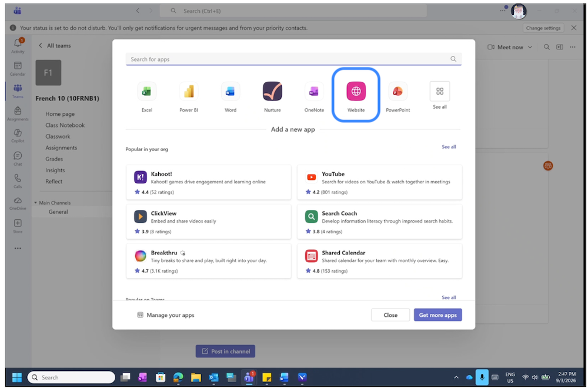Click the Windows taskbar search box
This screenshot has width=588, height=392.
click(x=71, y=377)
